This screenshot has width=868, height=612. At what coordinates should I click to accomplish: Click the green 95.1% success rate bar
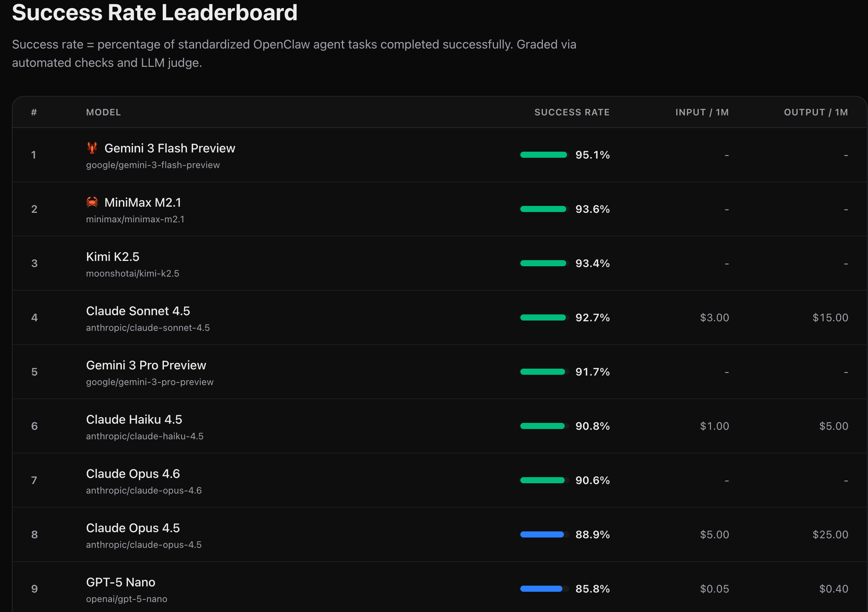(x=543, y=155)
